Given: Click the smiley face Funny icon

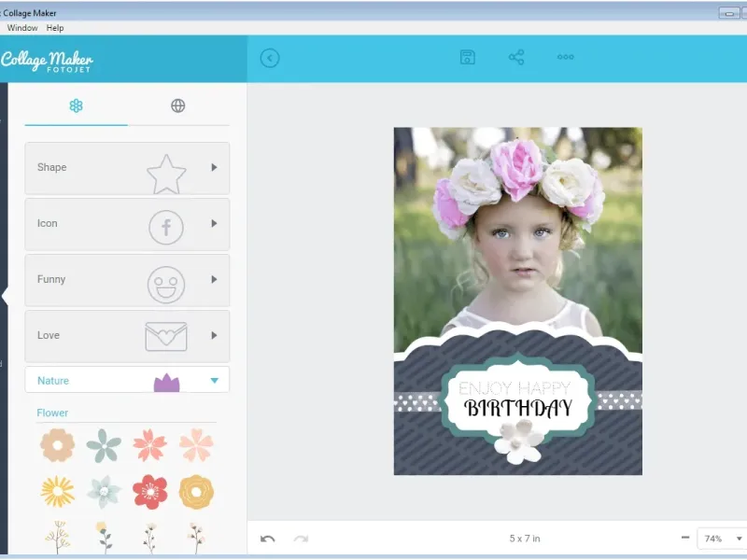Looking at the screenshot, I should [166, 285].
